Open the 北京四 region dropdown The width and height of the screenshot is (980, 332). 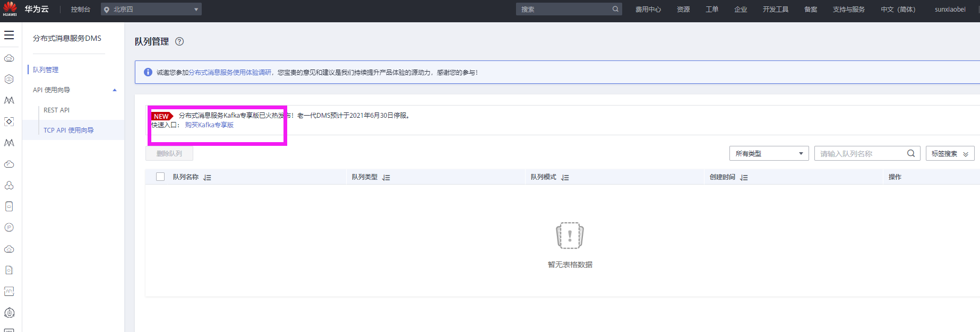151,10
